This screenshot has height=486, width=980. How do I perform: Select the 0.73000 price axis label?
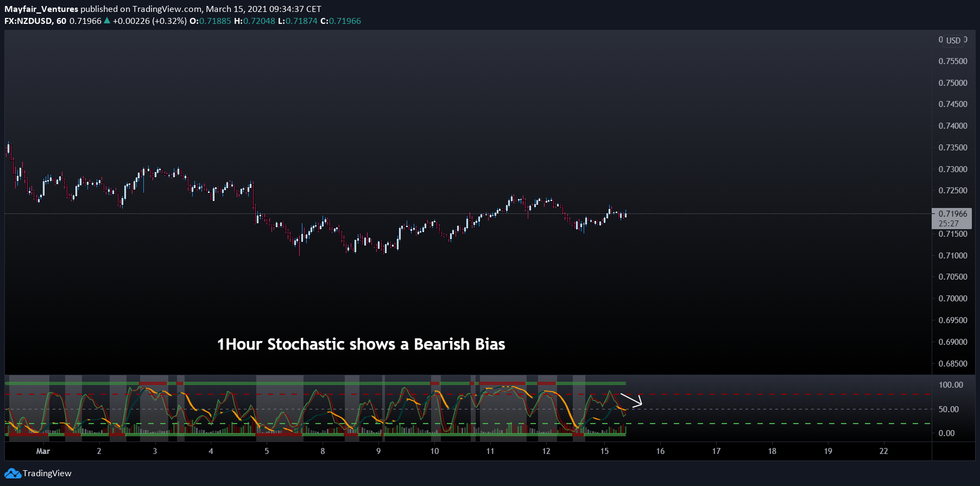(953, 169)
